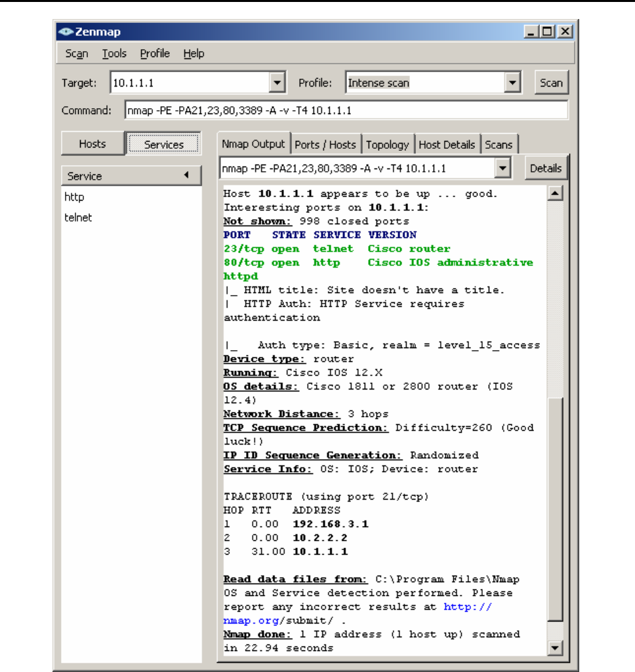Screen dimensions: 635x672
Task: Click traceroute hop address 10.2.2.2
Action: (320, 538)
